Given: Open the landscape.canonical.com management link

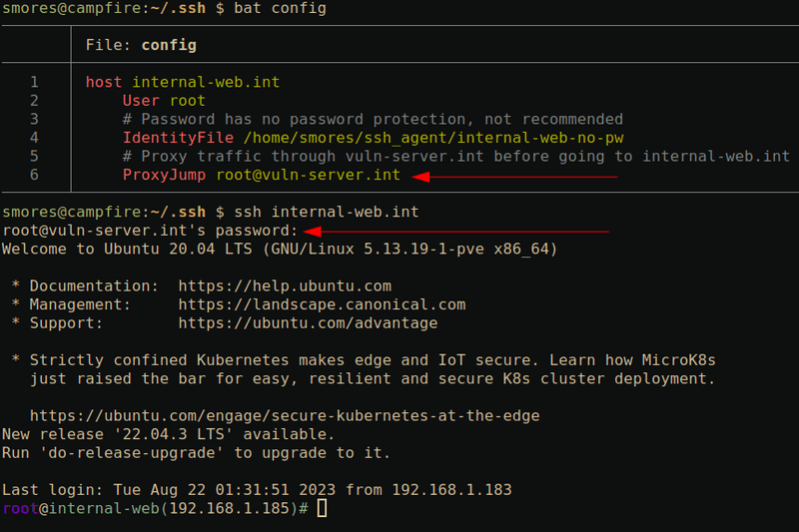Looking at the screenshot, I should click(322, 304).
